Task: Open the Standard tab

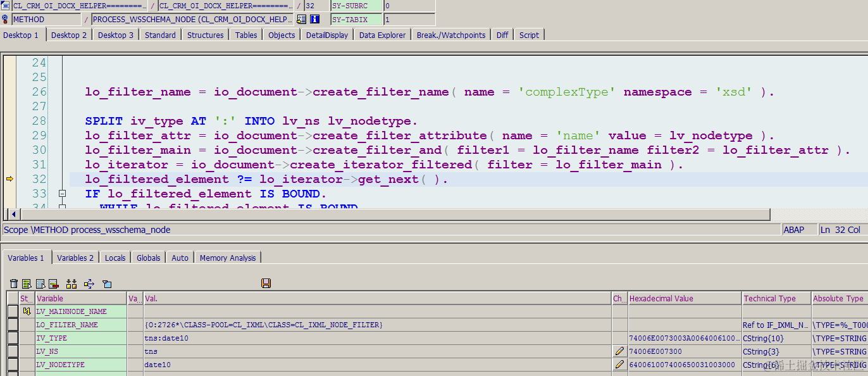Action: 160,35
